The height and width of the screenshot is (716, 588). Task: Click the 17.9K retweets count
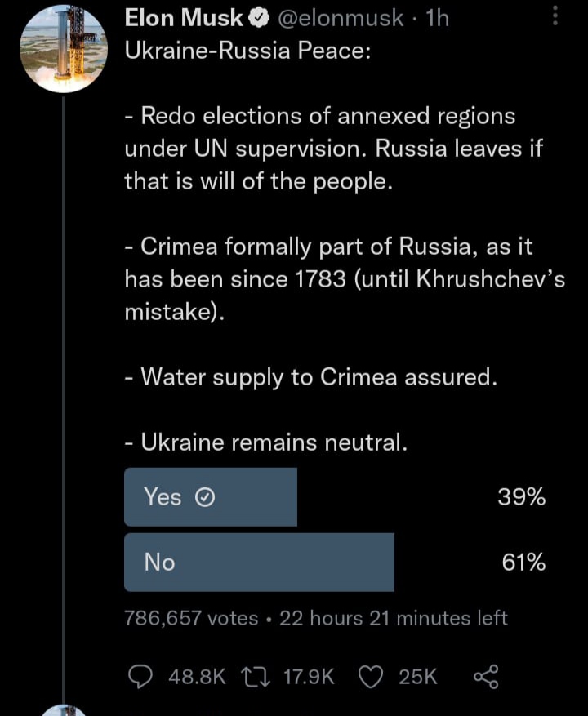[310, 677]
